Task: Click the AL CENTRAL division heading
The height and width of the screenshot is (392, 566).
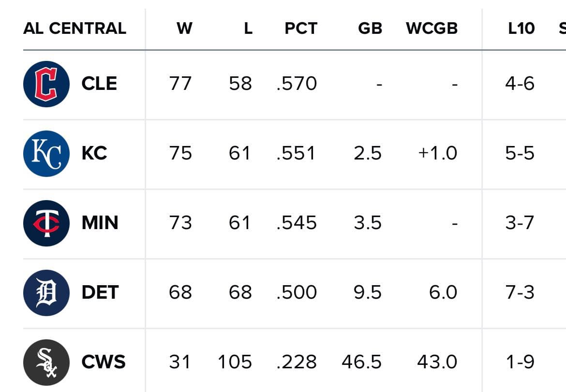Action: [x=74, y=29]
